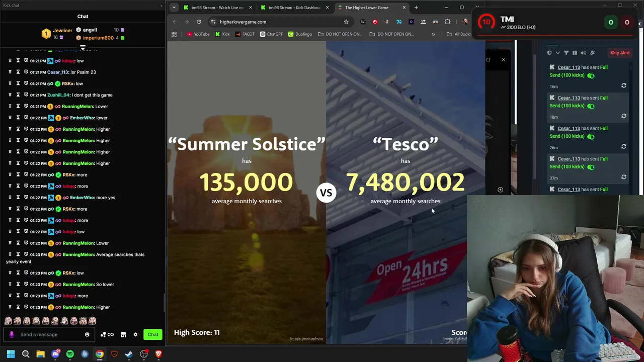This screenshot has width=644, height=362.
Task: Click the site information icon in address bar
Action: [x=213, y=22]
